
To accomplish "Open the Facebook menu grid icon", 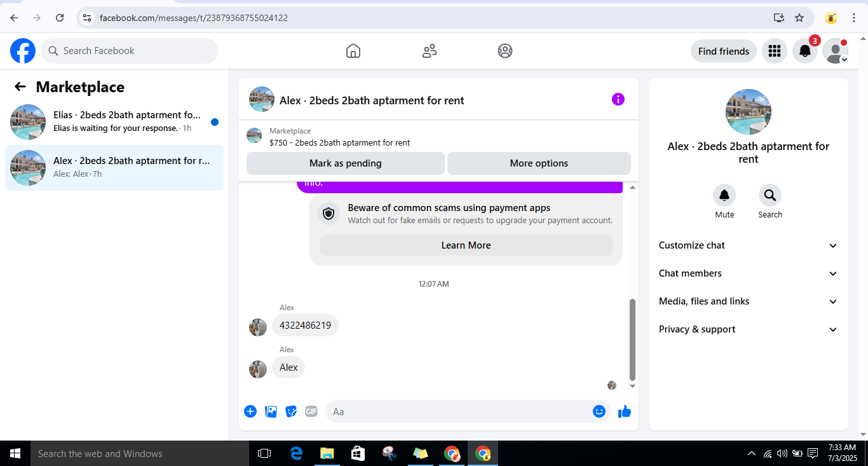I will click(775, 51).
